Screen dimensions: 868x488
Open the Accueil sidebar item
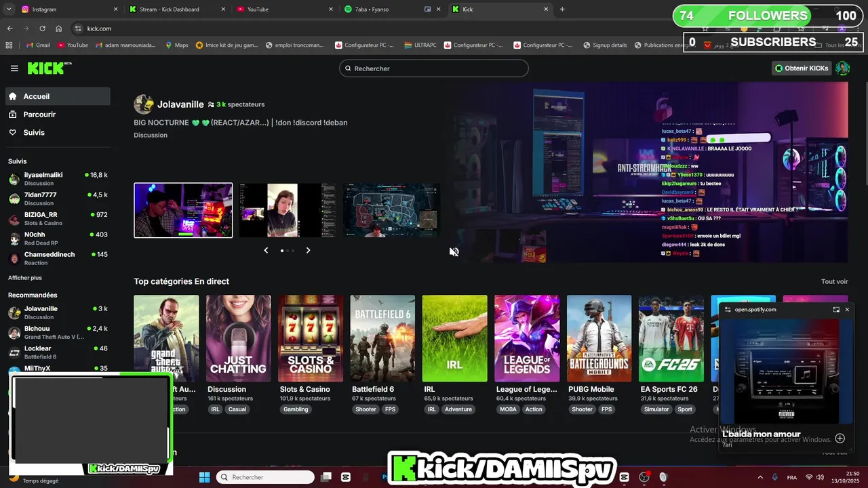click(x=58, y=96)
